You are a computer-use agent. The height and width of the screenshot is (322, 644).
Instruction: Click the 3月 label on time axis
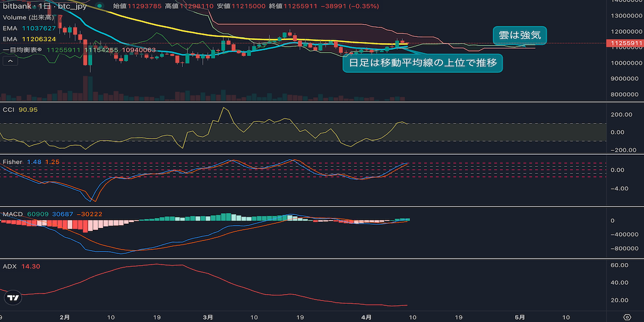[209, 317]
